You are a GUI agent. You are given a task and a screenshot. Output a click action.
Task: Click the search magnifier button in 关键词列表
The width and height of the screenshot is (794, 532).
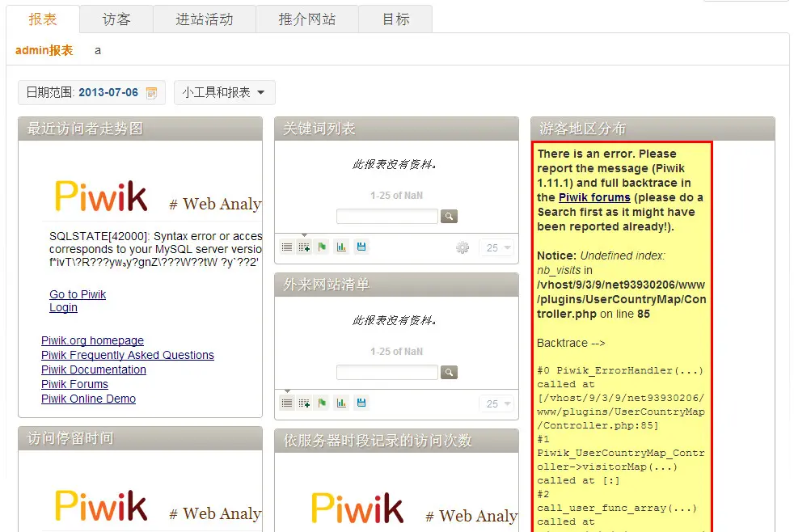pos(450,216)
